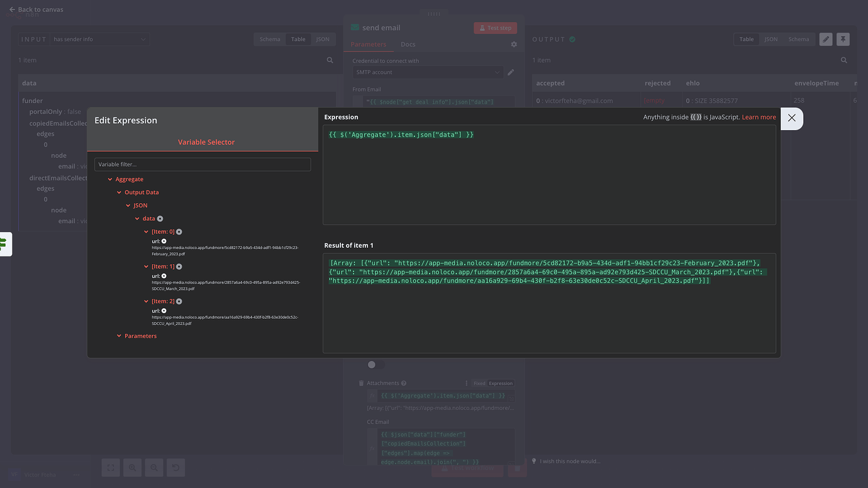Toggle the switch above the Attachments field
This screenshot has height=488, width=868.
coord(375,365)
